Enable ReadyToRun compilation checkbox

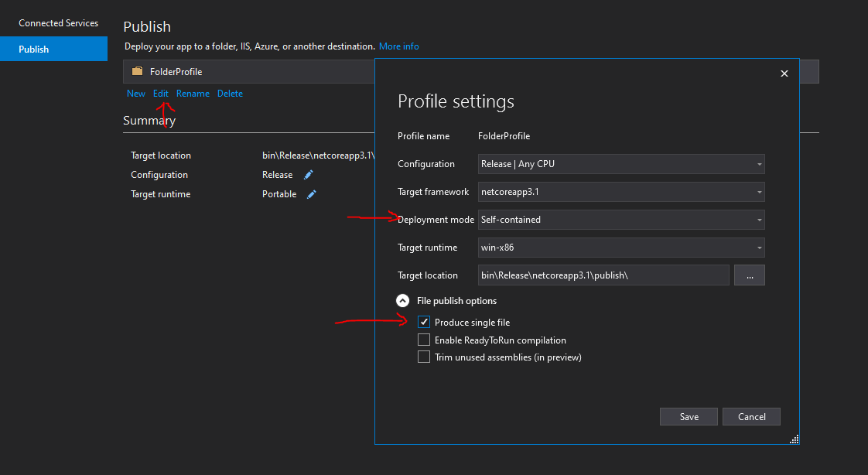(x=424, y=340)
